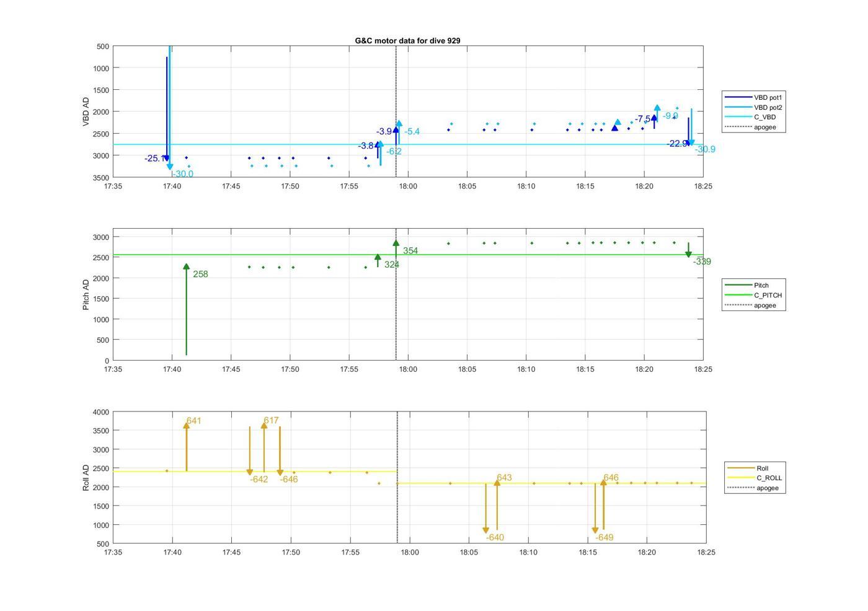This screenshot has height=611, width=868.
Task: Click the '-22.9' VBD annotation
Action: pyautogui.click(x=677, y=144)
